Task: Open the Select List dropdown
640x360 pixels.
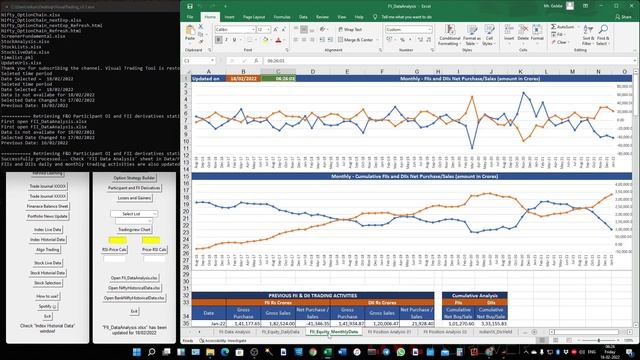Action: click(134, 214)
